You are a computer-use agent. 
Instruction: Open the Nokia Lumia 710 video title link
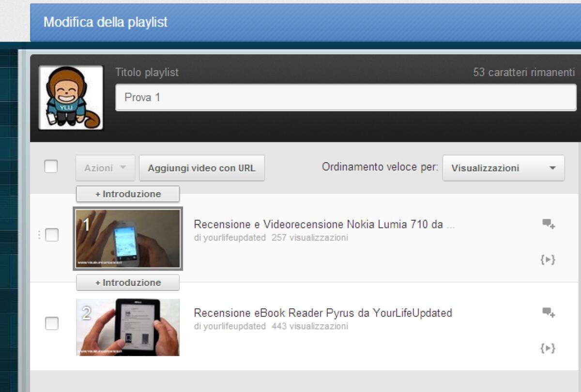pyautogui.click(x=323, y=224)
